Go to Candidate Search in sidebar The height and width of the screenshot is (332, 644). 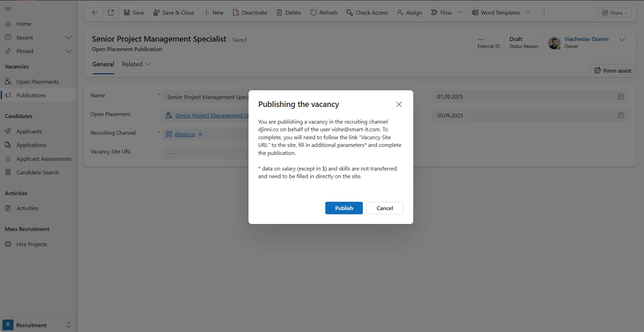pyautogui.click(x=38, y=173)
